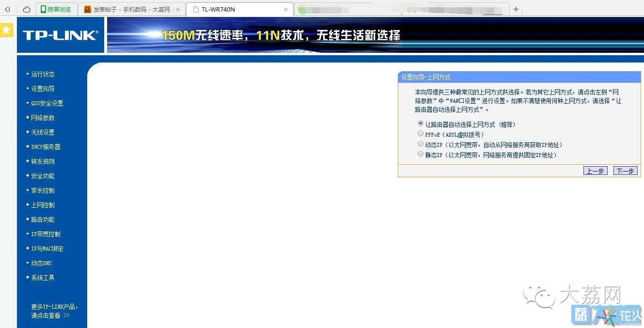This screenshot has width=644, height=328.
Task: Expand the 网络参数 section
Action: [x=42, y=118]
